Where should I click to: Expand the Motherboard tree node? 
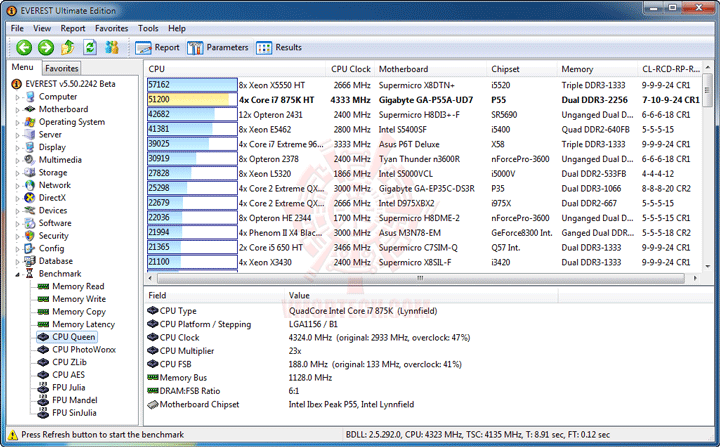point(17,110)
